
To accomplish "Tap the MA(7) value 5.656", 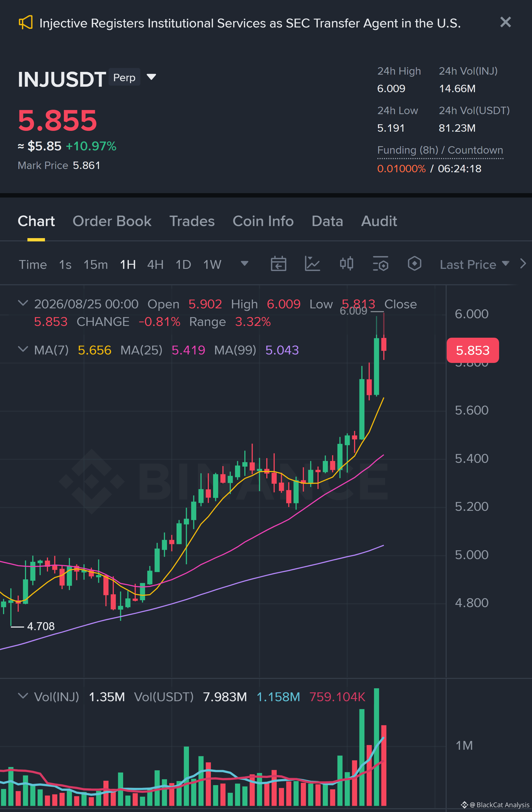I will [x=94, y=350].
